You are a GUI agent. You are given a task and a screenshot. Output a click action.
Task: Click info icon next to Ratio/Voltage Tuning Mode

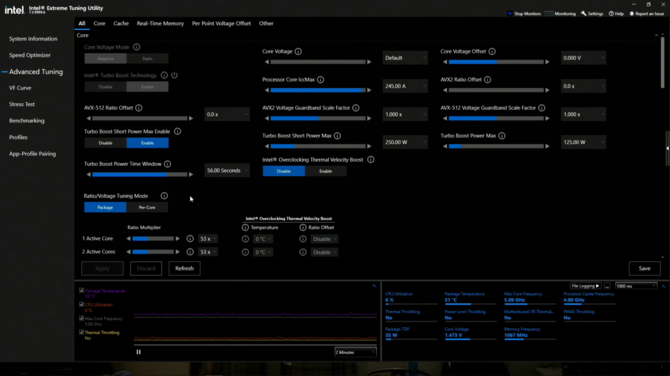click(164, 196)
